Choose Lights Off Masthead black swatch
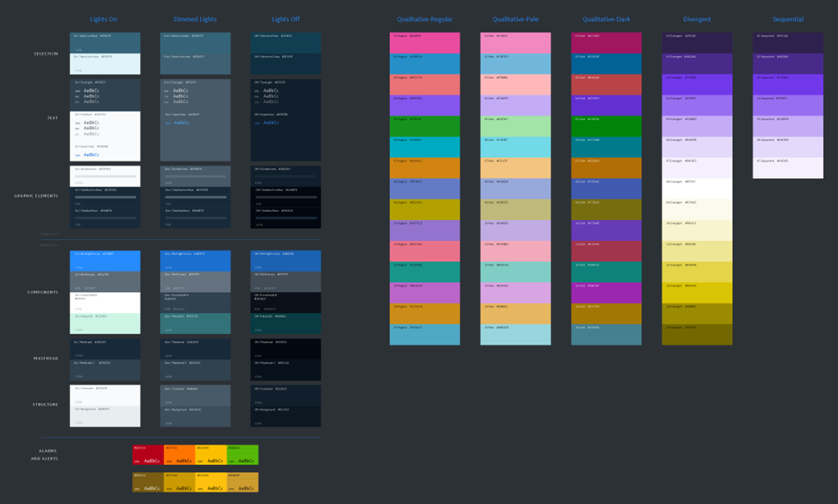The height and width of the screenshot is (504, 838). pos(286,349)
